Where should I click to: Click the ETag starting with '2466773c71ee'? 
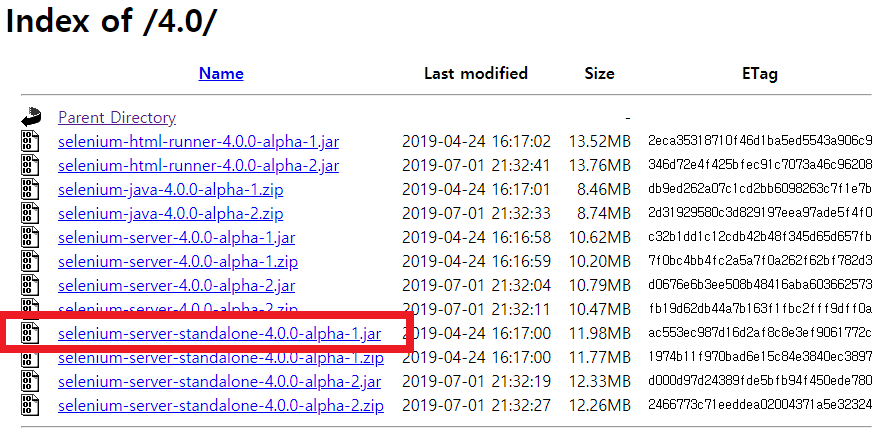pyautogui.click(x=760, y=405)
